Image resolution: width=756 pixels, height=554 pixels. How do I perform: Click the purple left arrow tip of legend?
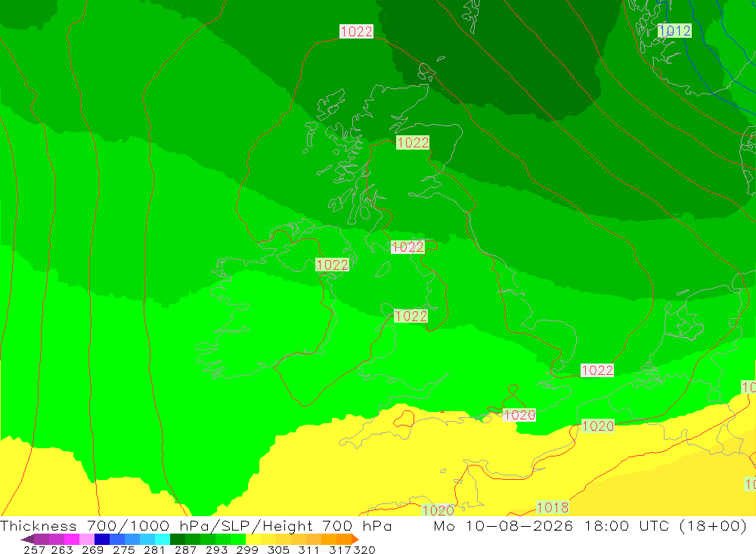coord(27,539)
